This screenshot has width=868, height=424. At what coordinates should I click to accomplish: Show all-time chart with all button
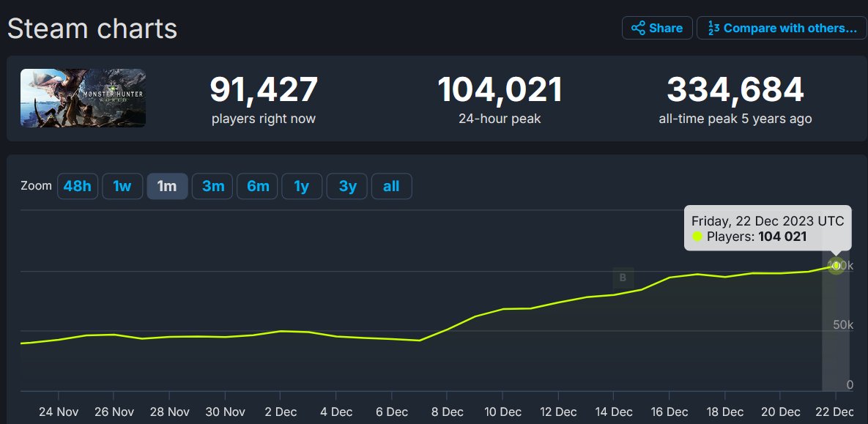click(391, 186)
